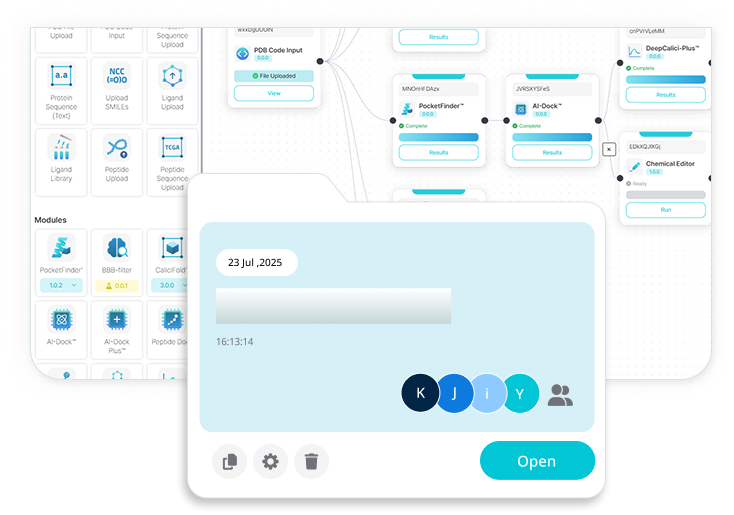Screen dimensions: 734x515
Task: Click the copy icon in the project card
Action: coord(229,461)
